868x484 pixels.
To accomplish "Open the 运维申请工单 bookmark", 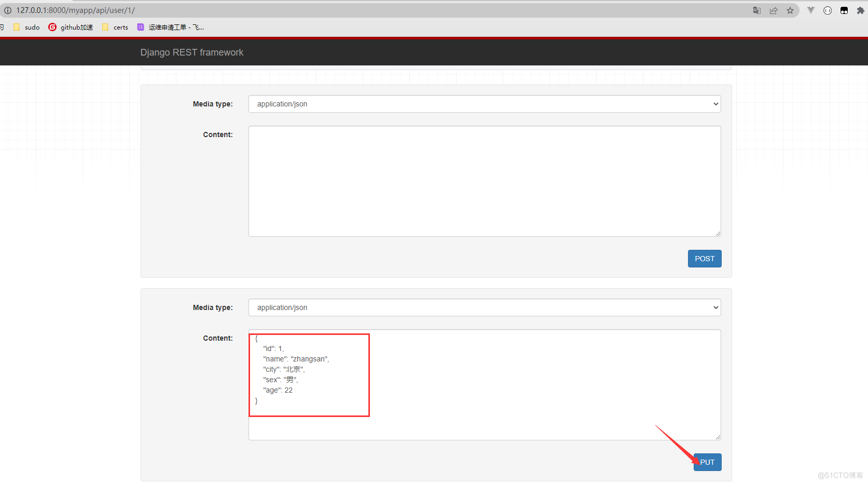I will coord(171,28).
